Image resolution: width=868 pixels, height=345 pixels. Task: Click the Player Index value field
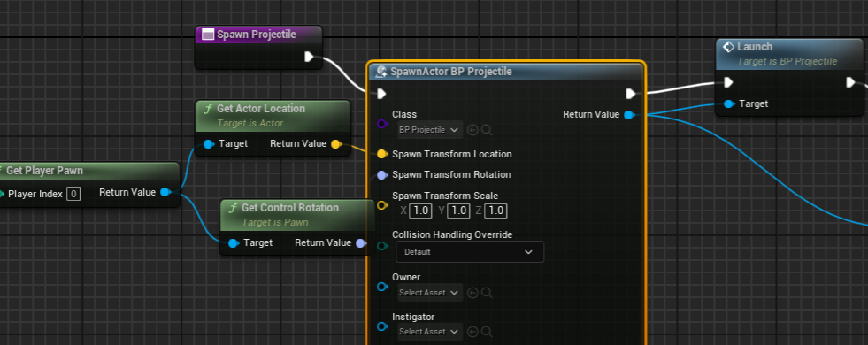pyautogui.click(x=73, y=194)
